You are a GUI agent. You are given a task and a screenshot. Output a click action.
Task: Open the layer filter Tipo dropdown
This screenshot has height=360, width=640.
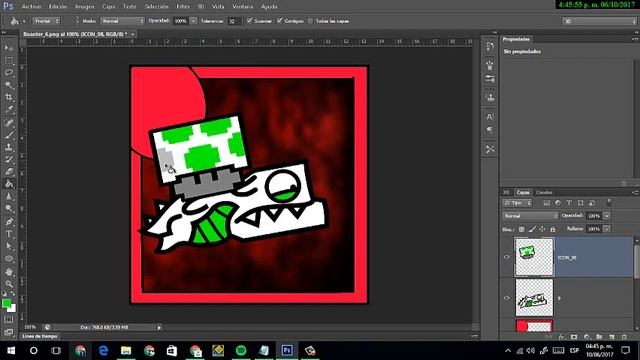coord(517,203)
